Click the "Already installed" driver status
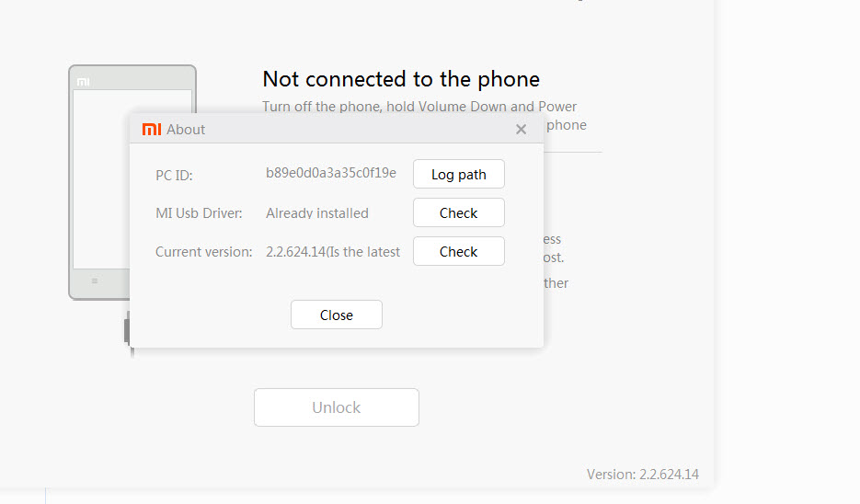860x504 pixels. point(316,213)
